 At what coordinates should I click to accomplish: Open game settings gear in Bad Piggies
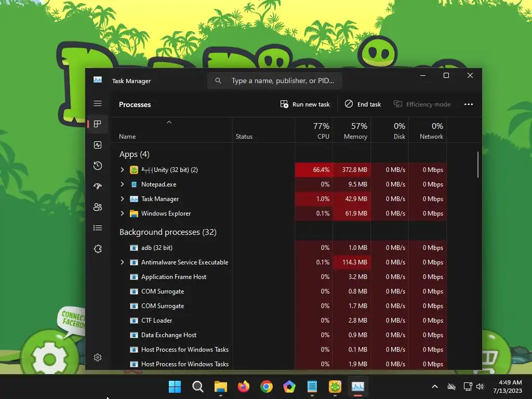click(x=49, y=358)
